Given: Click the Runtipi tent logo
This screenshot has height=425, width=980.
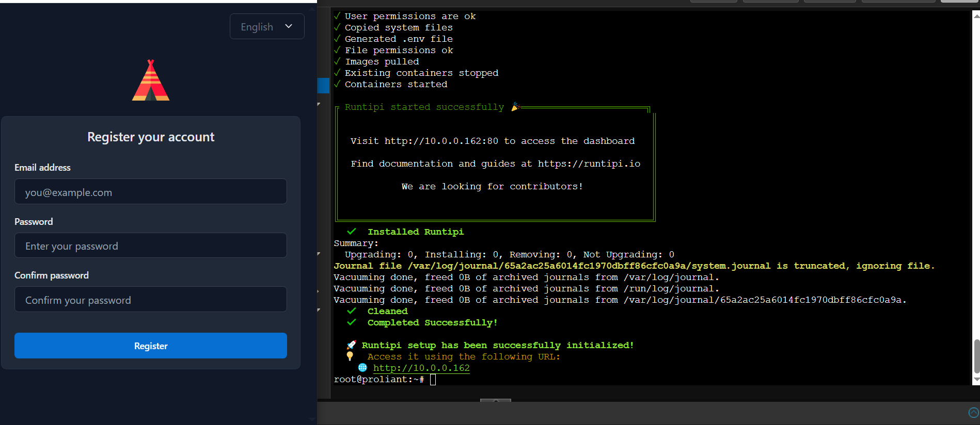Looking at the screenshot, I should [x=151, y=80].
